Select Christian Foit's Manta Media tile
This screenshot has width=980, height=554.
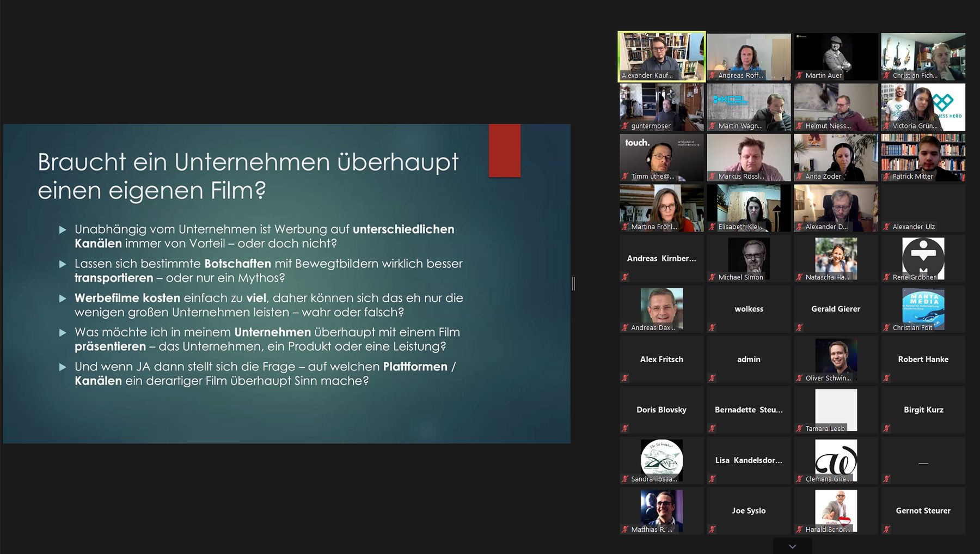click(923, 308)
